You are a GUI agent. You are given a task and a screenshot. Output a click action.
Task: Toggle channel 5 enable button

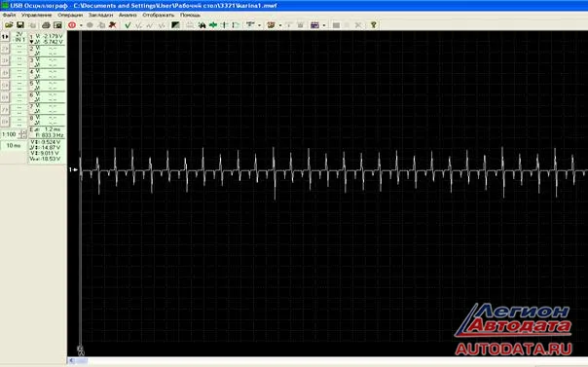[x=5, y=85]
